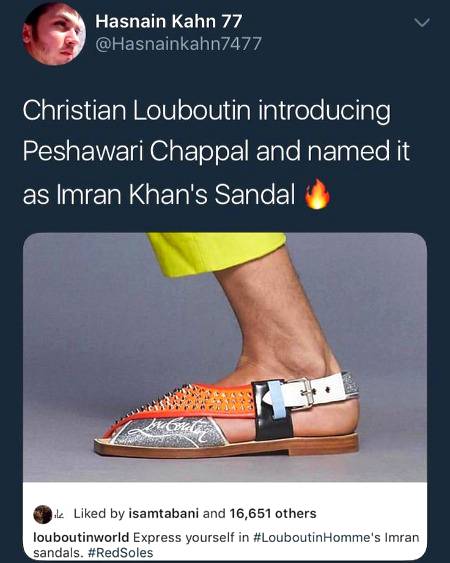This screenshot has width=450, height=563.
Task: Follow the #RedSoles hashtag
Action: click(x=120, y=552)
